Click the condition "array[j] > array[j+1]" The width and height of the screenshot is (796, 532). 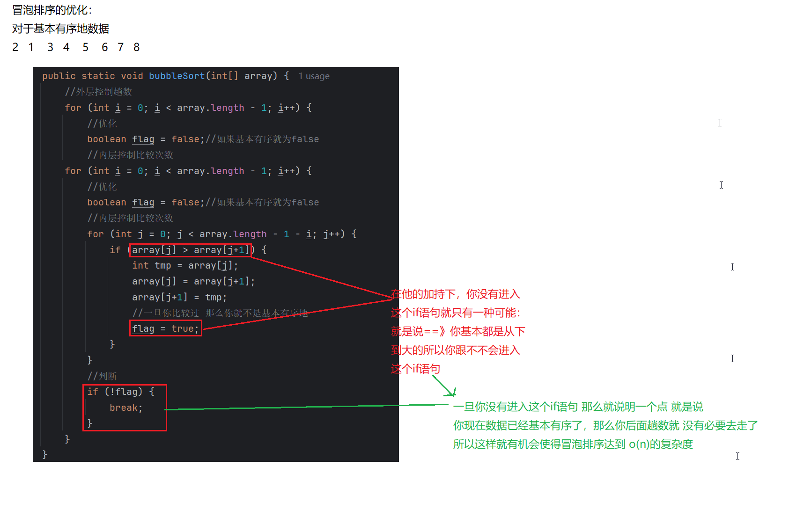pos(190,250)
